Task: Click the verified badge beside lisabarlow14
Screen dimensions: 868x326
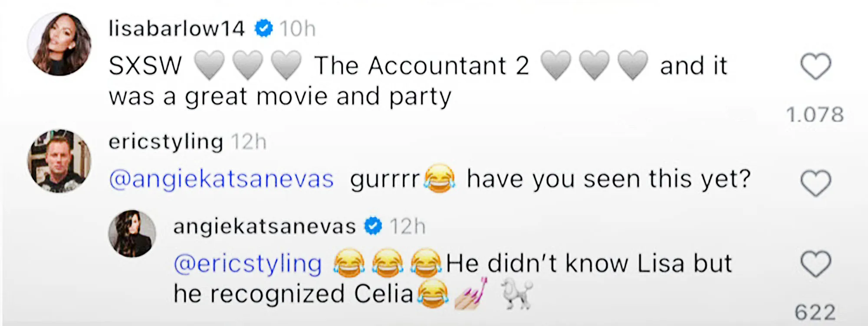Action: [263, 29]
